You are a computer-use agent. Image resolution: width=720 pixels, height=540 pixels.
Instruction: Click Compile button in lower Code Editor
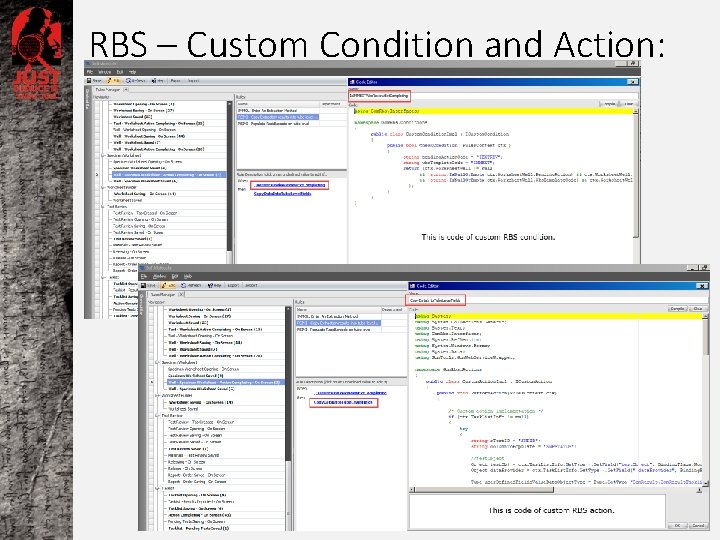coord(678,309)
